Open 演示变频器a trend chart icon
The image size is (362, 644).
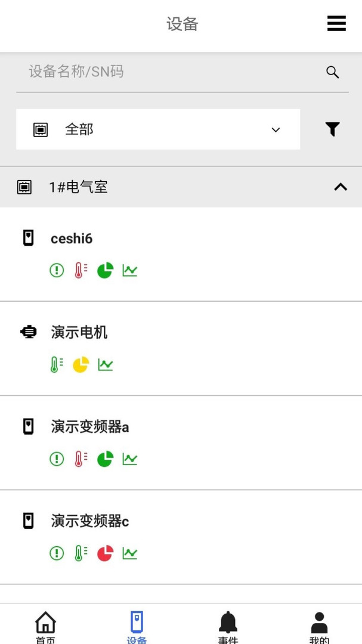pyautogui.click(x=129, y=459)
